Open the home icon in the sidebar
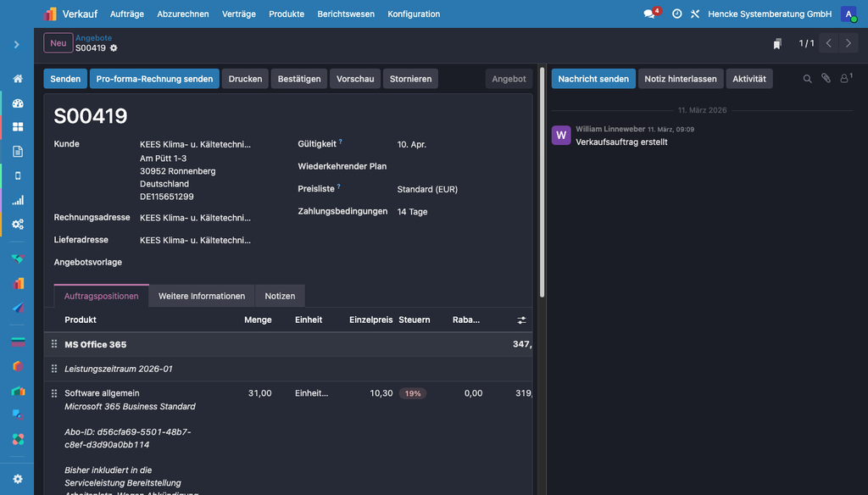Viewport: 868px width, 495px height. 18,79
